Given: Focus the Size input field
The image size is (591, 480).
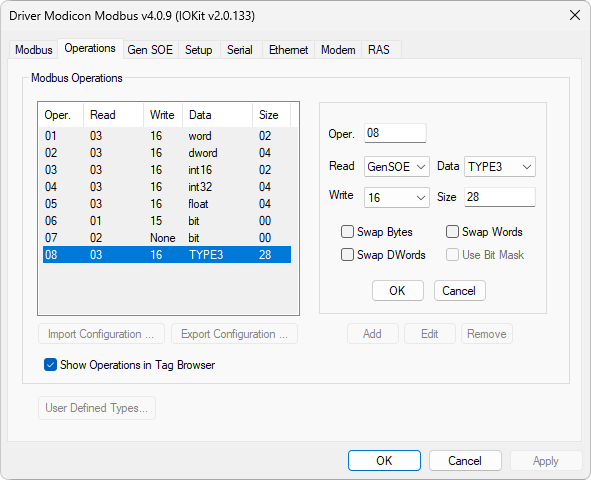Looking at the screenshot, I should (x=499, y=197).
